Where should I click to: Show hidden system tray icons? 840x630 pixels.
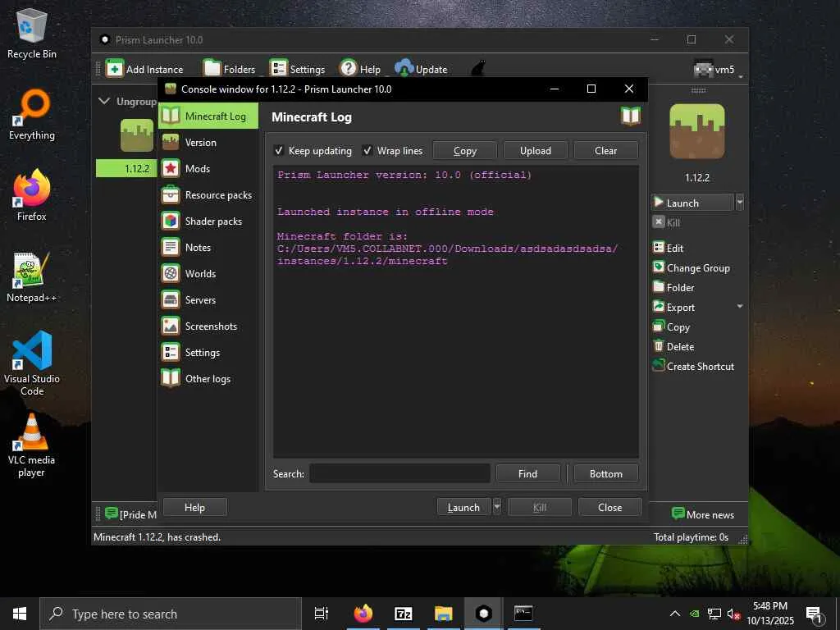point(675,614)
